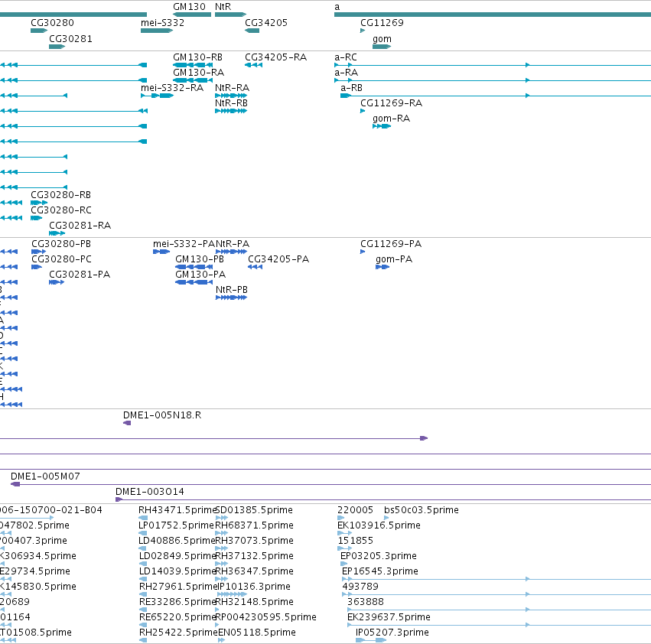Viewport: 651px width, 644px height.
Task: Select EST LD02849.5prime
Action: (x=143, y=564)
